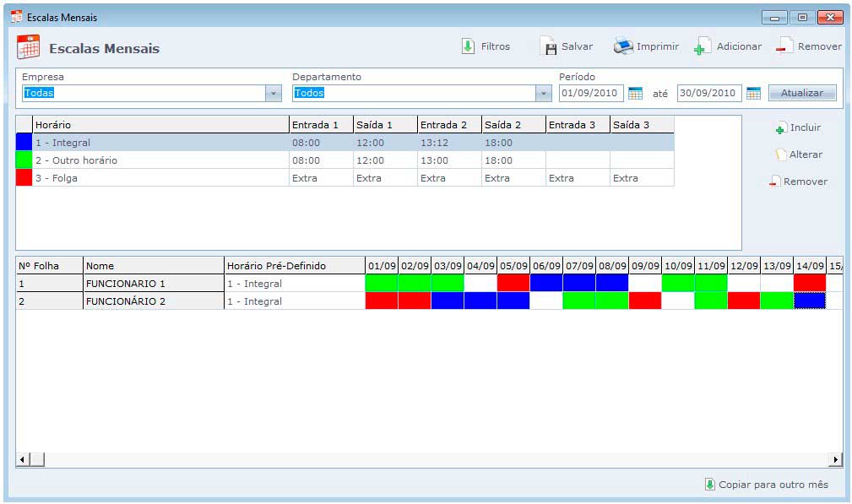Click the end date field 30/09/2010
The width and height of the screenshot is (852, 504).
point(708,93)
